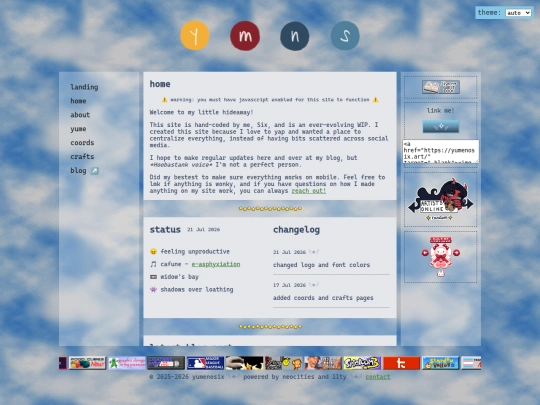Click the Major League Baseball badge
This screenshot has width=540, height=405.
coord(205,363)
